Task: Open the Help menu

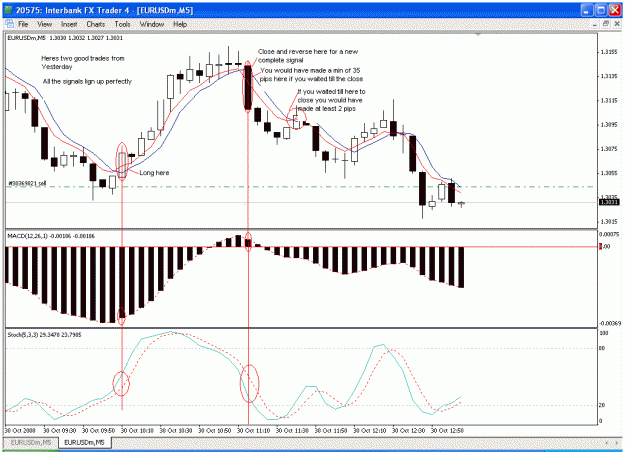Action: (x=180, y=24)
